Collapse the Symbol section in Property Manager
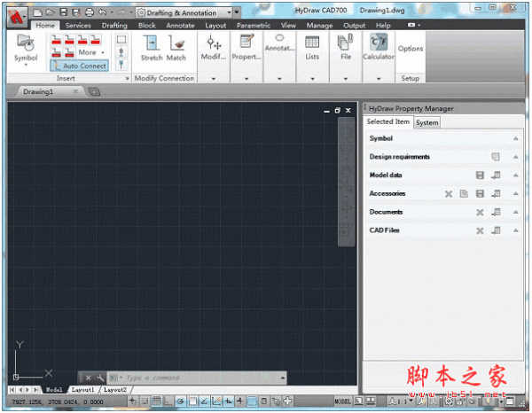This screenshot has width=532, height=413. pos(515,139)
